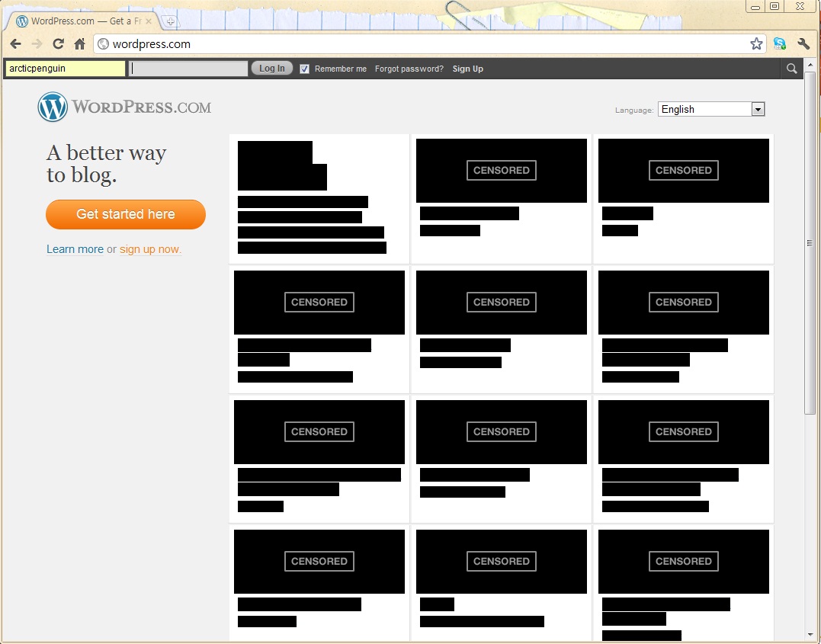This screenshot has width=821, height=644.
Task: Click the password input field
Action: 188,69
